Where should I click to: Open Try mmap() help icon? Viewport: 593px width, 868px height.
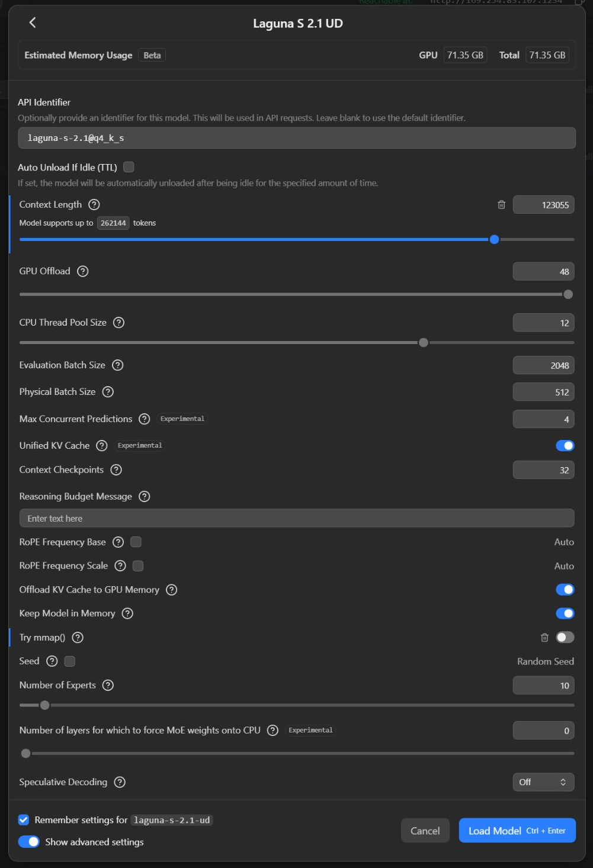click(78, 638)
